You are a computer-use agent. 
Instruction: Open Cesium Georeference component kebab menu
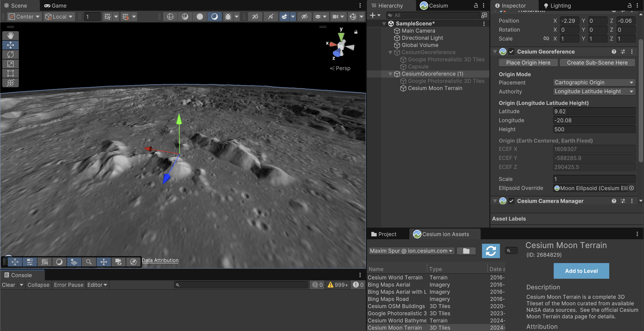632,52
